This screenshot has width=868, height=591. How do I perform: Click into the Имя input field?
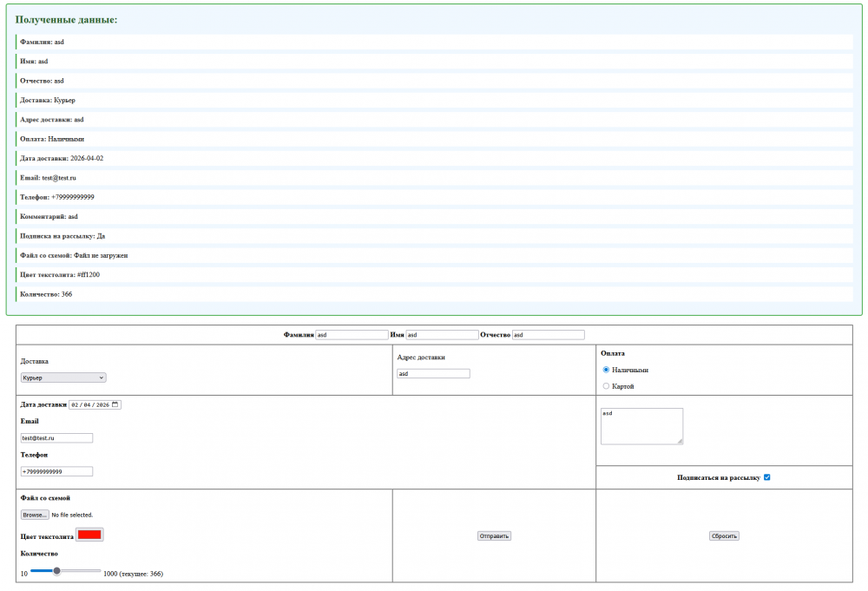(442, 335)
